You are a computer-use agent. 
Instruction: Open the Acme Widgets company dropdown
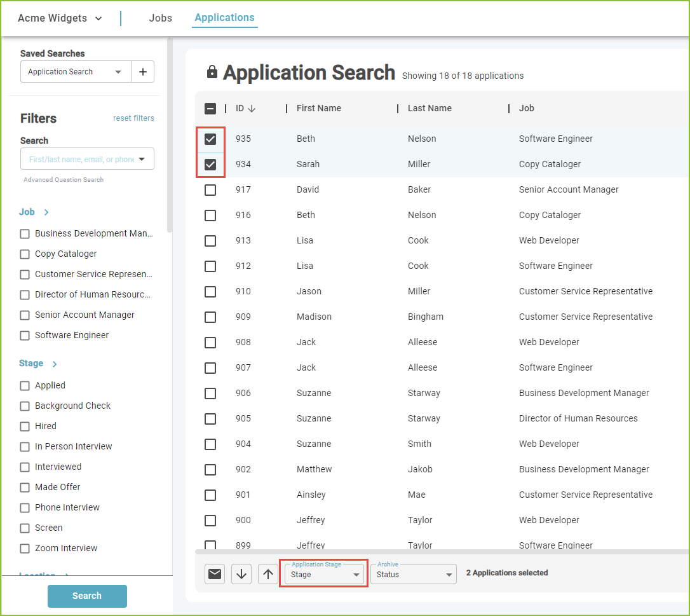click(60, 18)
